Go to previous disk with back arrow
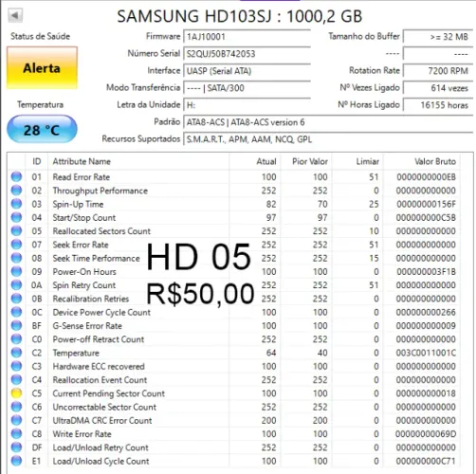Viewport: 476px width, 474px height. click(x=15, y=15)
